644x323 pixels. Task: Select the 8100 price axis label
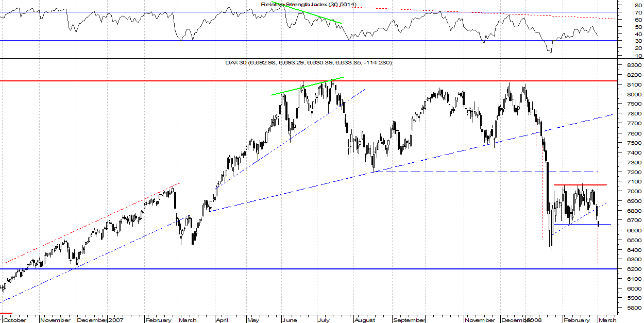coord(635,85)
